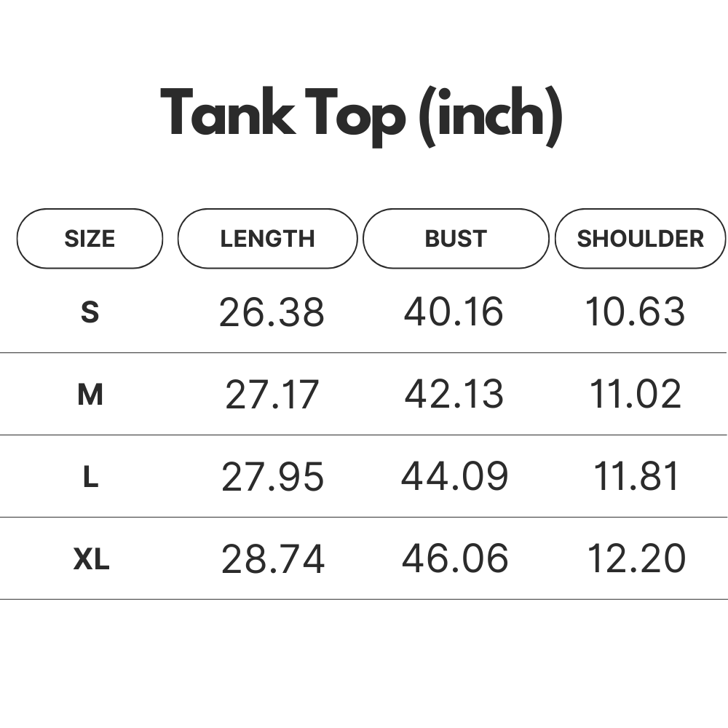Screen dimensions: 728x728
Task: Click the 40.16 bust value
Action: pos(454,312)
